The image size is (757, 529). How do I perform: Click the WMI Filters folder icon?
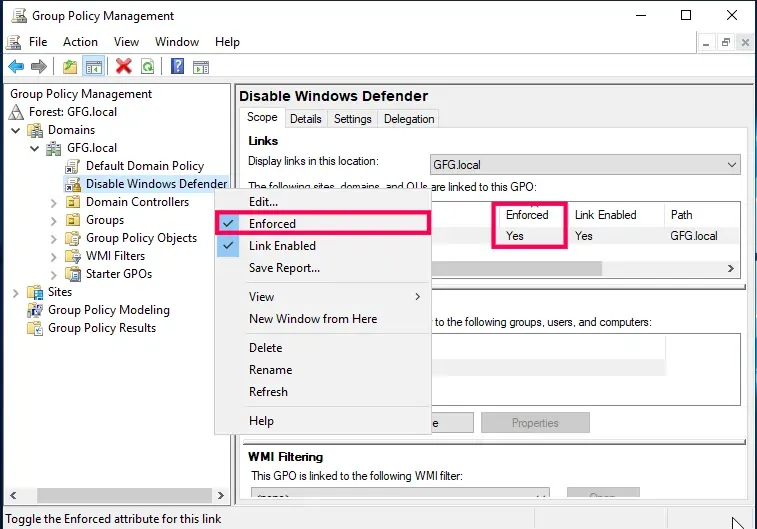73,256
